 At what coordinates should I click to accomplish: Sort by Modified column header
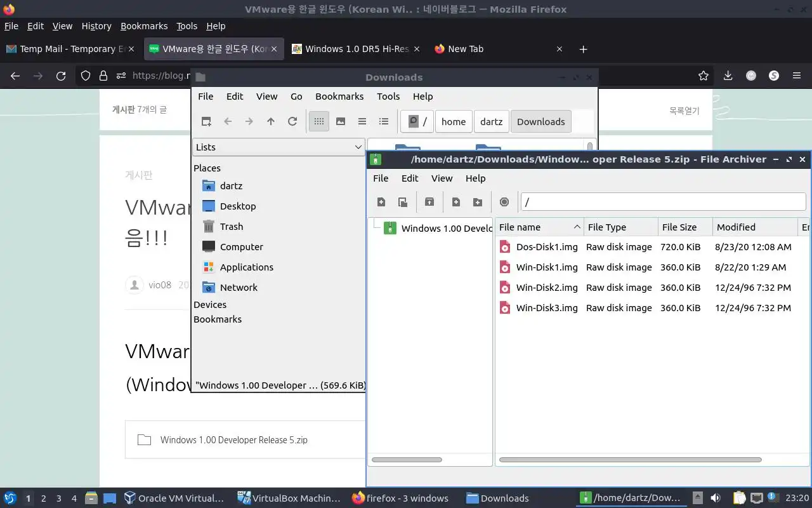(x=755, y=227)
